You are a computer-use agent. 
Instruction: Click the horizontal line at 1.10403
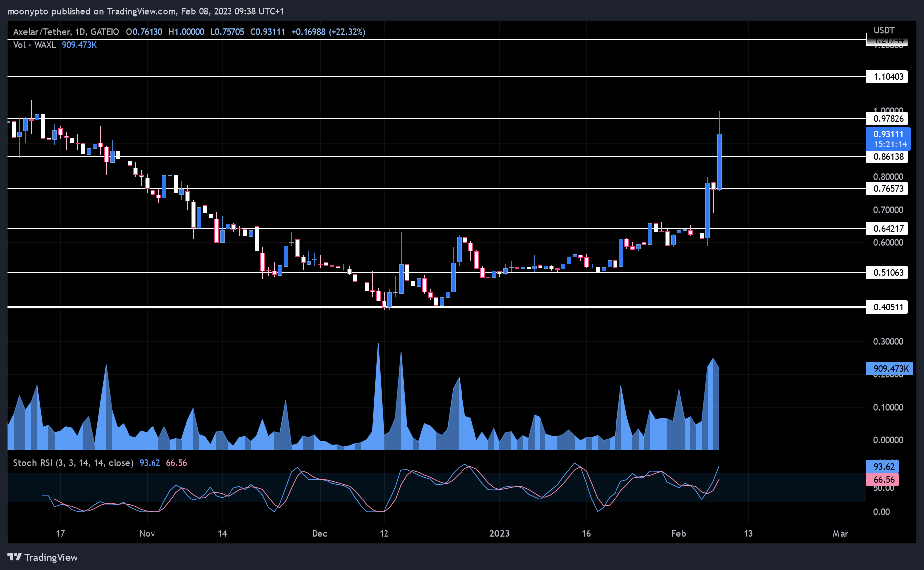(436, 77)
